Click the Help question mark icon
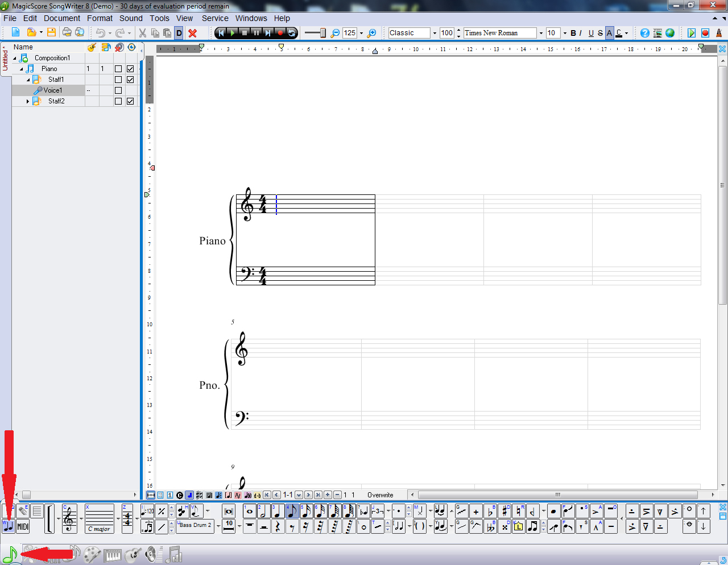728x565 pixels. point(645,33)
